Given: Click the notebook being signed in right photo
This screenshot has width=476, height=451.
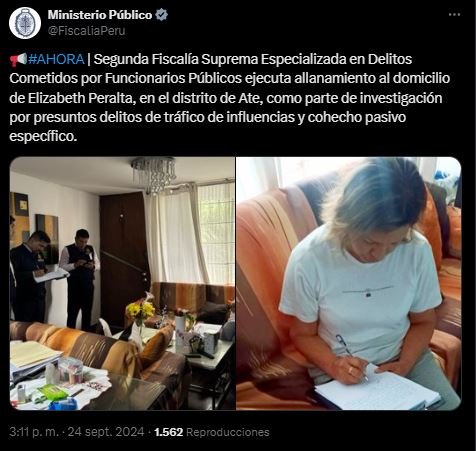Looking at the screenshot, I should (377, 389).
